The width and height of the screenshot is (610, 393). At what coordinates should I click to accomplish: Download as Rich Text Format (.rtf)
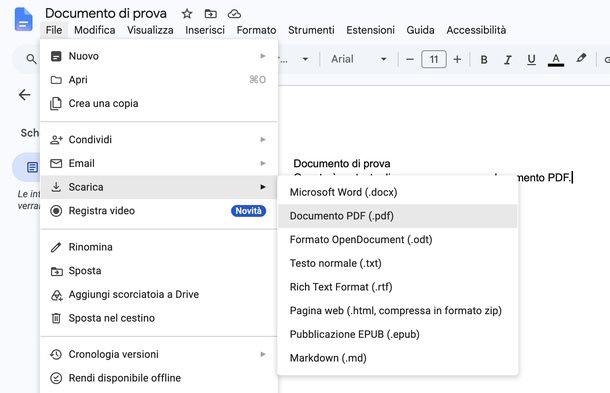click(x=398, y=287)
